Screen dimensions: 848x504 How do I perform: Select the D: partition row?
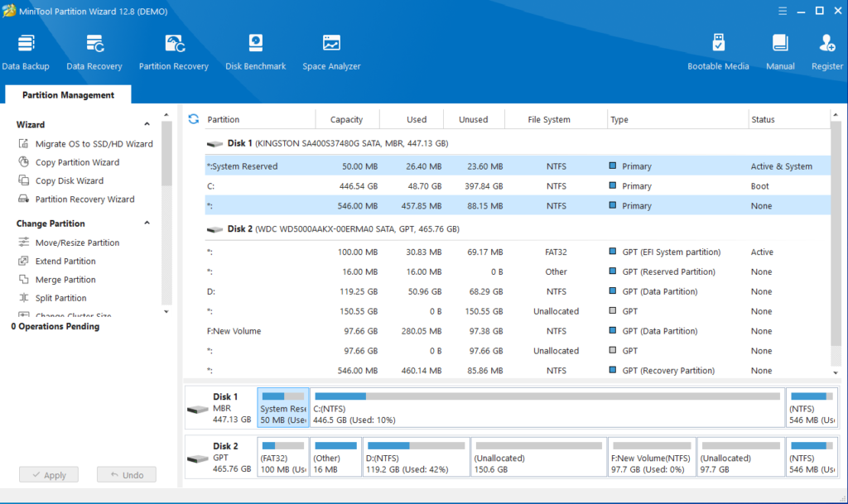(518, 291)
